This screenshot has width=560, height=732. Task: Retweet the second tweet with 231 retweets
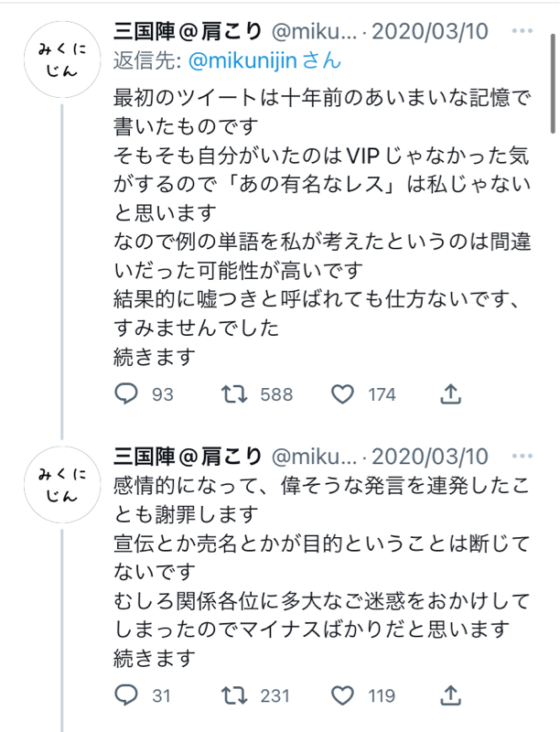click(x=234, y=696)
